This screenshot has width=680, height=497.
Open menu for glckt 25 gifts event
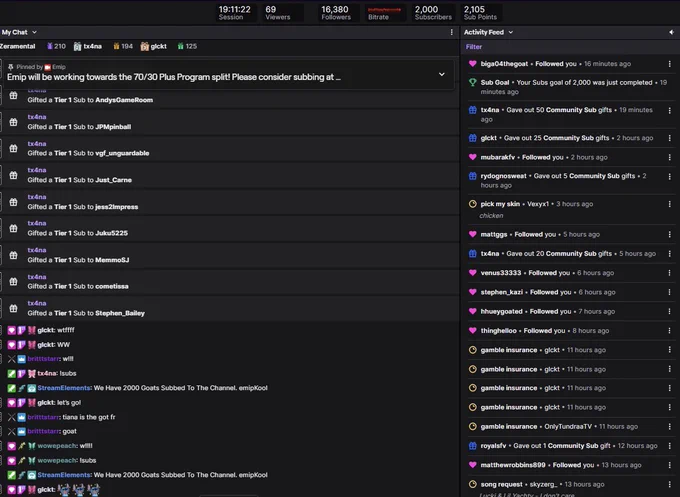[670, 138]
